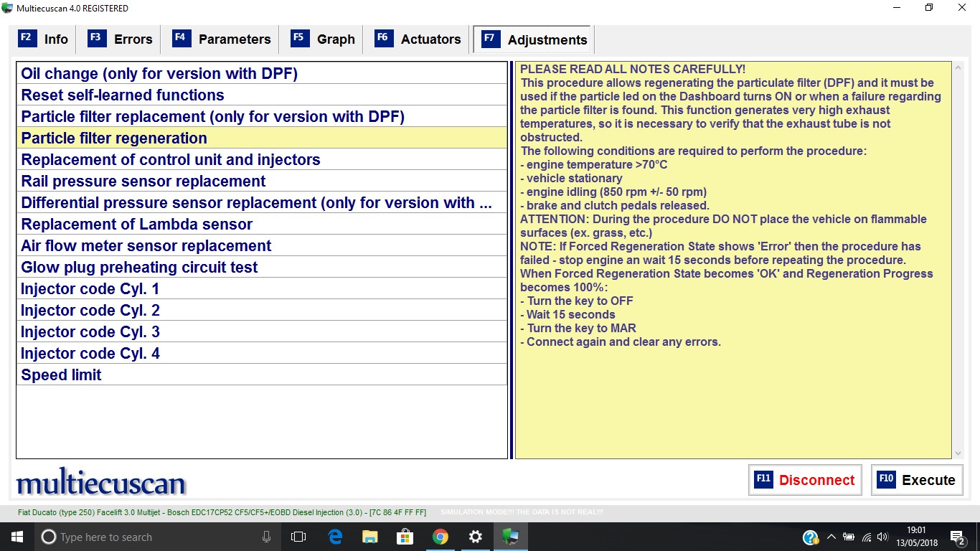
Task: Select Particle filter replacement row
Action: coord(262,116)
